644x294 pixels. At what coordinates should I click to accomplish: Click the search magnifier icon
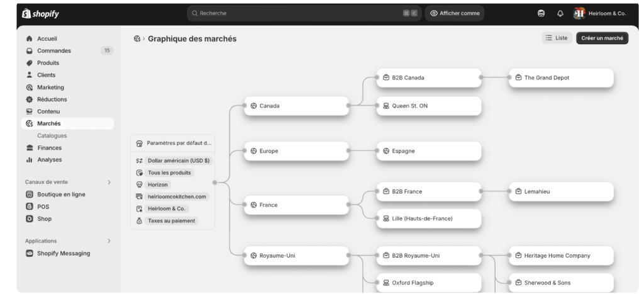click(195, 13)
